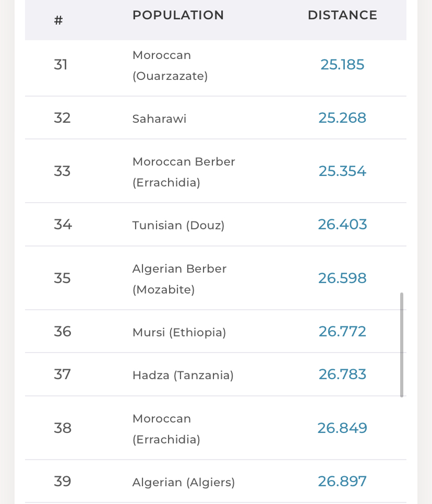Open the 25.354 distance link
Viewport: 432px width, 504px height.
342,171
